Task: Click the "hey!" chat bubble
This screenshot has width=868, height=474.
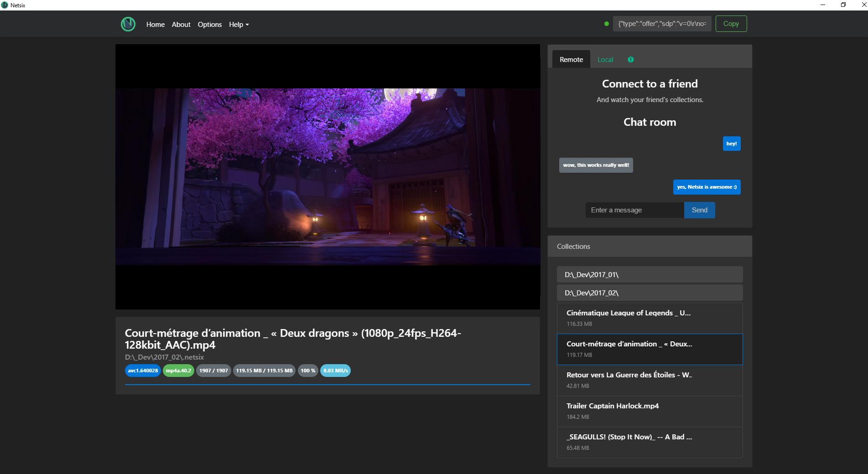Action: (731, 144)
